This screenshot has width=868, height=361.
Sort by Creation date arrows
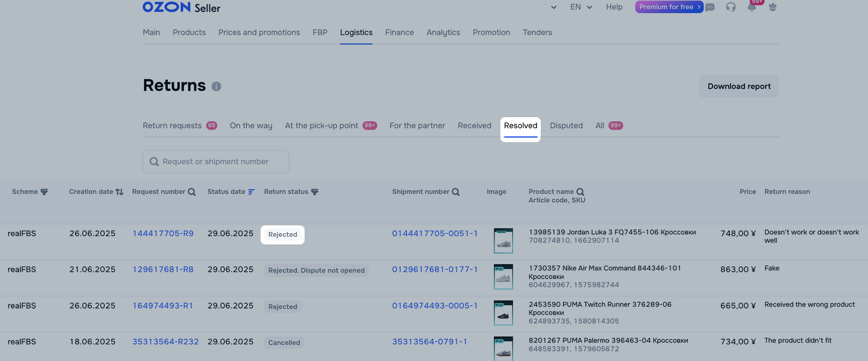click(x=120, y=192)
